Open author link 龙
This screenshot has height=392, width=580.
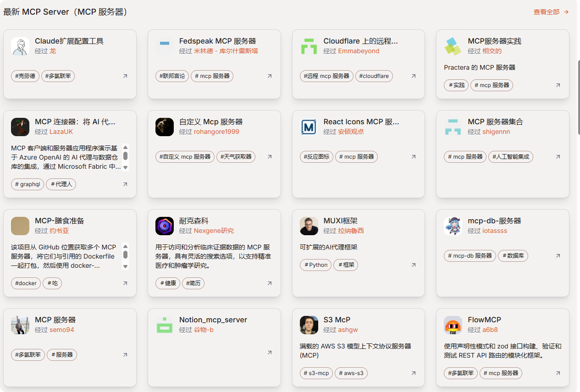[x=53, y=51]
